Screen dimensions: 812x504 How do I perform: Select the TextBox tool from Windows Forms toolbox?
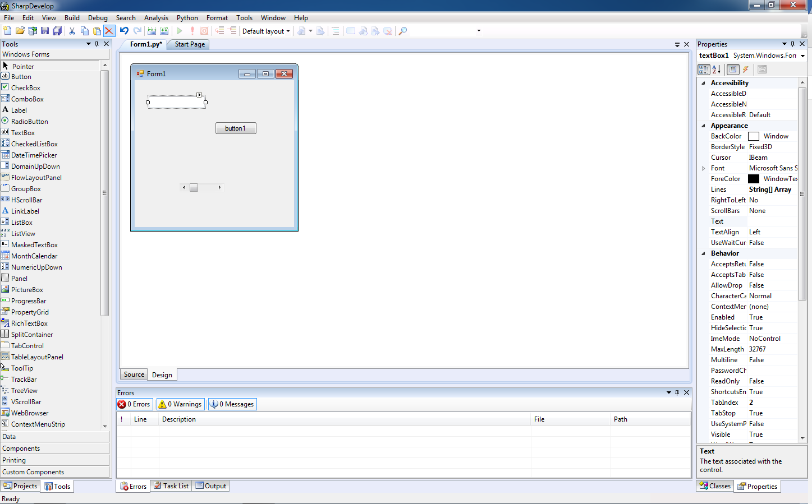(22, 132)
